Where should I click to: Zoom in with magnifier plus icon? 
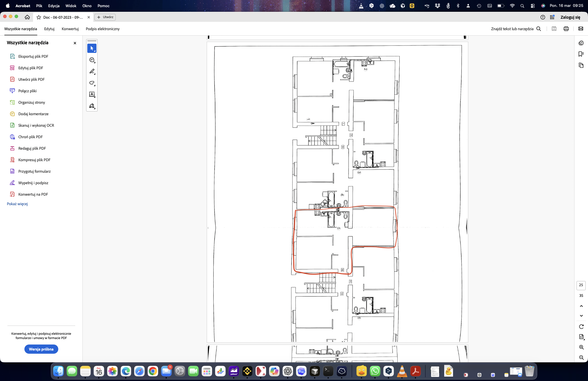(x=581, y=347)
